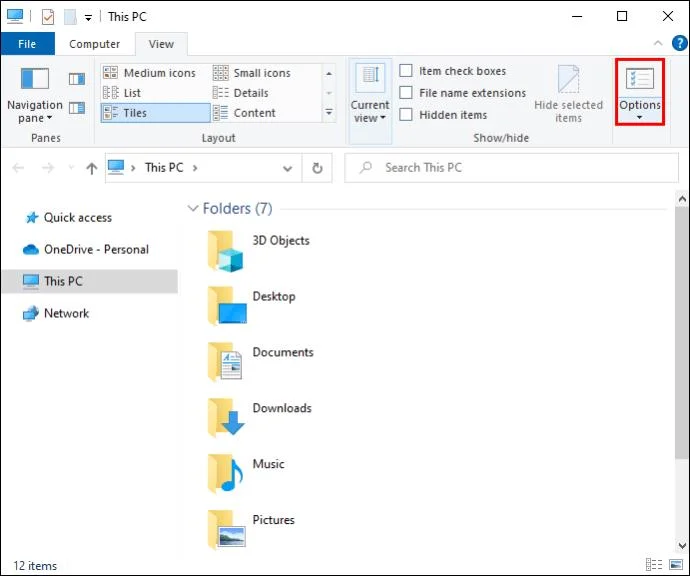690x576 pixels.
Task: Click the Navigation pane icon
Action: tap(35, 79)
